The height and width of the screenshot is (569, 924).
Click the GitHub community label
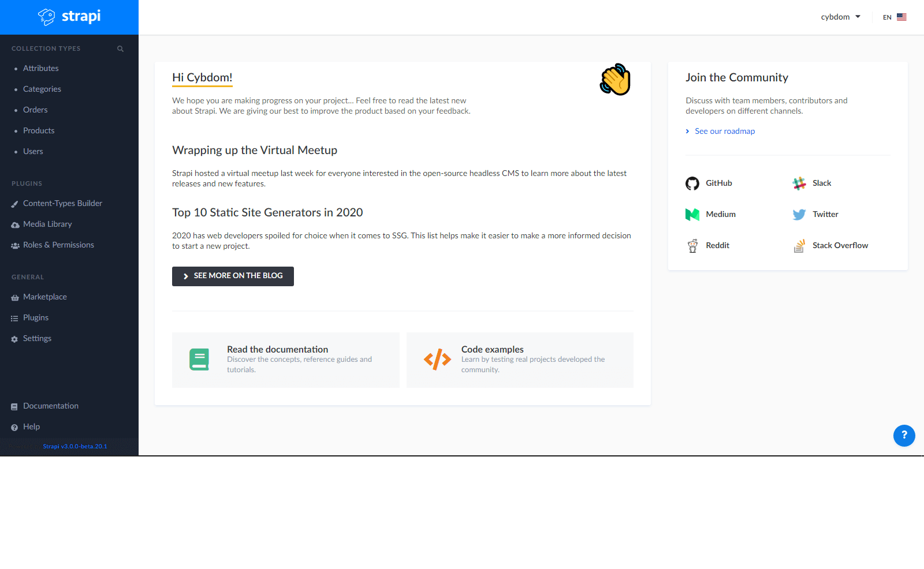[719, 183]
